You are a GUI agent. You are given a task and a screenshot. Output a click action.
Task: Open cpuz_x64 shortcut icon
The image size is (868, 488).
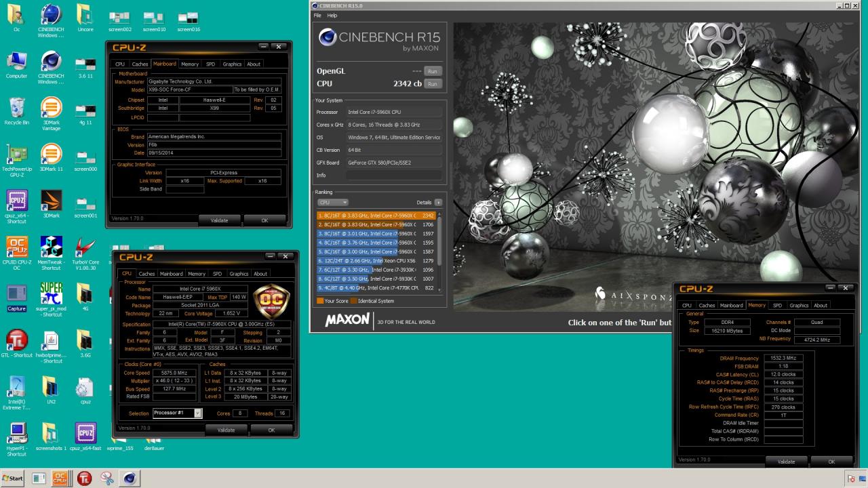[16, 207]
